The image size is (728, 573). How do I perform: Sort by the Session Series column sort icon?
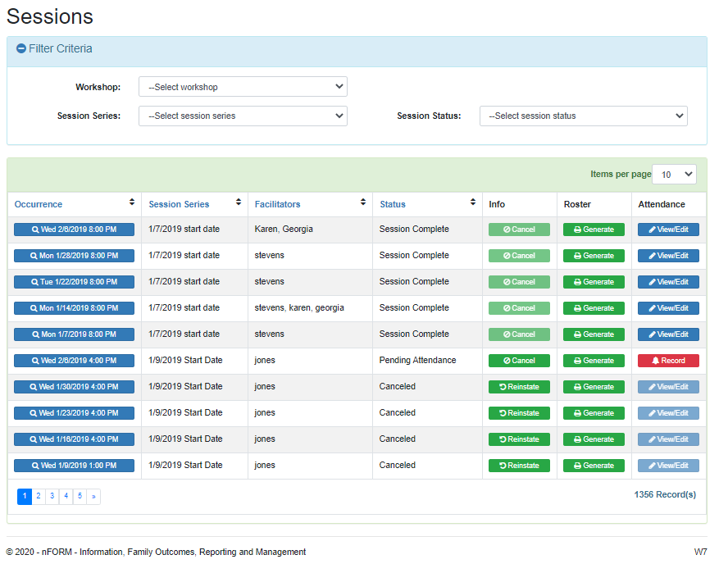(x=239, y=202)
